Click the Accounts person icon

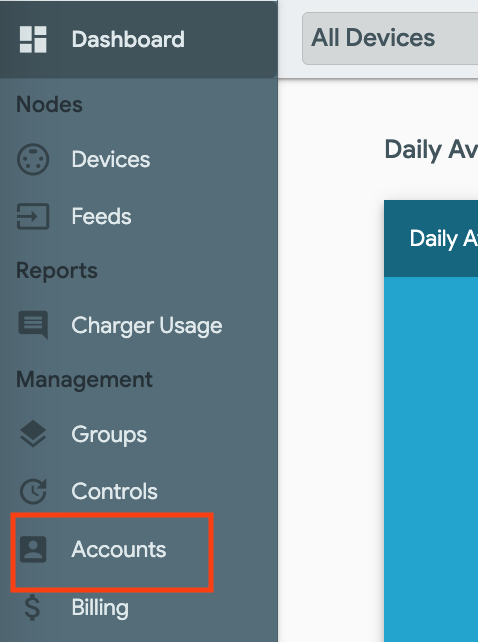pos(33,549)
